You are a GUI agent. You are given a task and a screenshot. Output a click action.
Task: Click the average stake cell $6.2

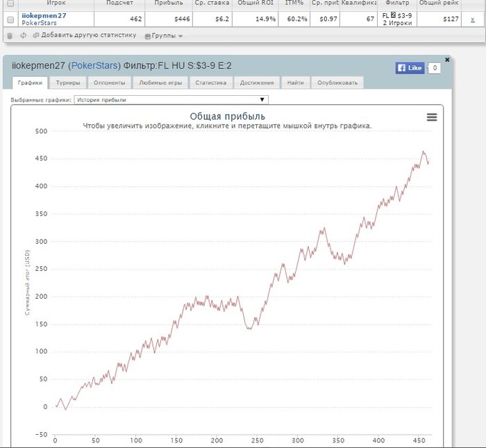[212, 19]
